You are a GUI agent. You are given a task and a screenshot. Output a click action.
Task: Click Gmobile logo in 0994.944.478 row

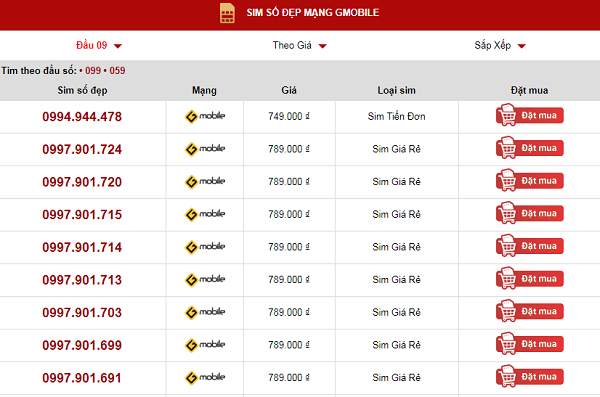[205, 116]
